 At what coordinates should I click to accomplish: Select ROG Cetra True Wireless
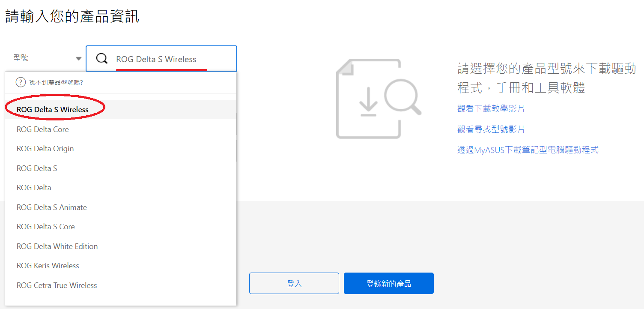[120, 285]
